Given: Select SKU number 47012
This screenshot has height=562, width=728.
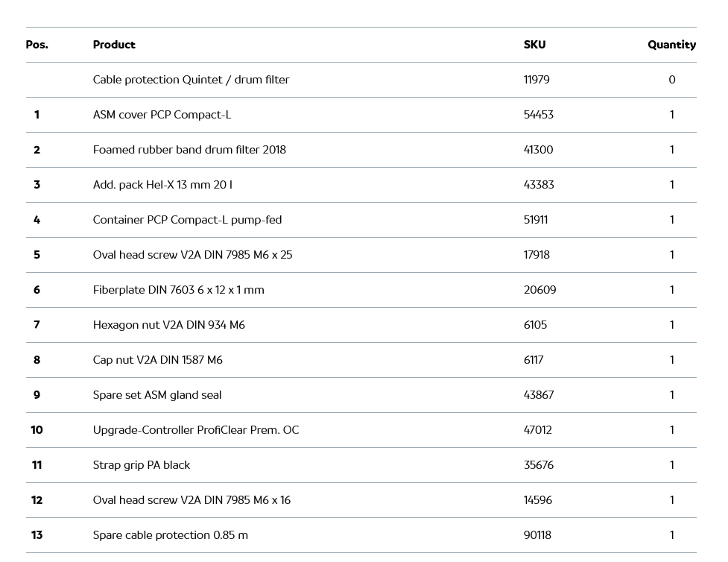Looking at the screenshot, I should coord(537,430).
